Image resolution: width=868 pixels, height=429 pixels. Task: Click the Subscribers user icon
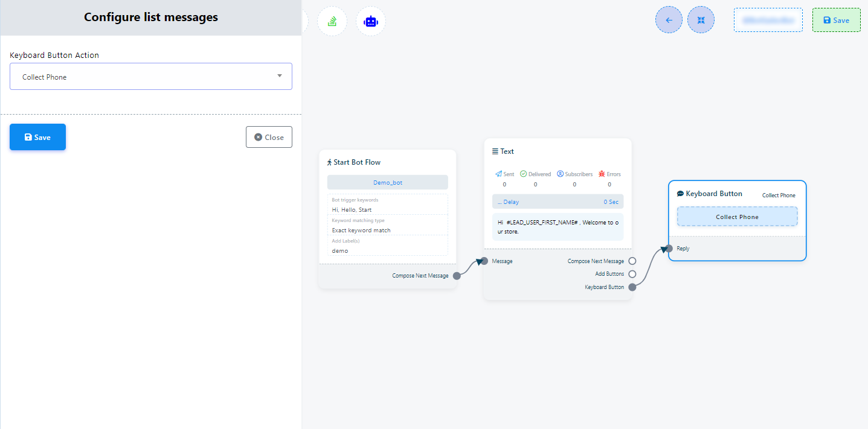560,174
